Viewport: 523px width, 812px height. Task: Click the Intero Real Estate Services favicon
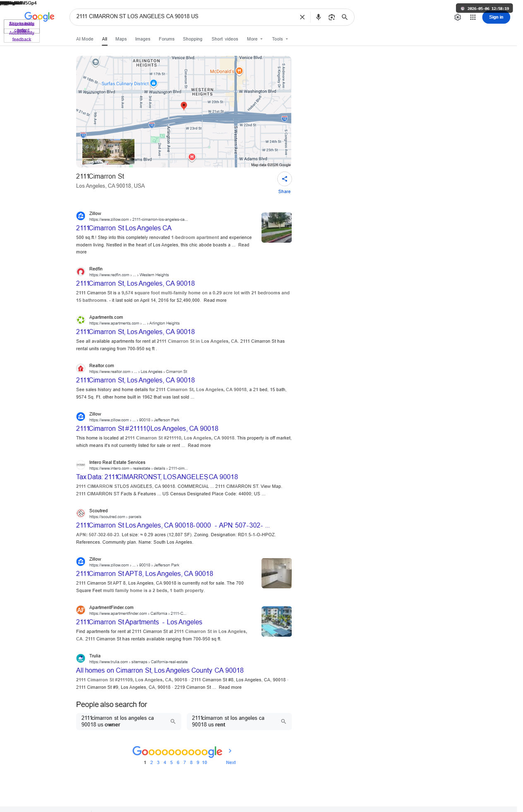[x=81, y=465]
